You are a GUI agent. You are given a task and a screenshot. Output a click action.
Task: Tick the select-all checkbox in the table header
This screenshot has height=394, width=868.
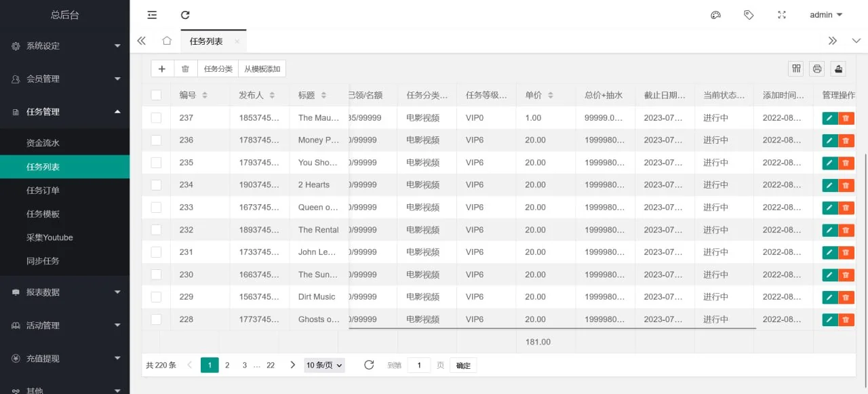156,95
